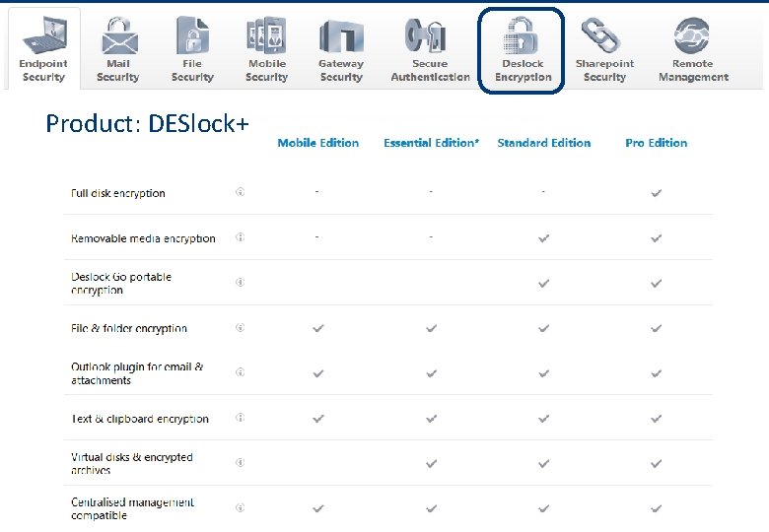
Task: Show info for Full disk encryption
Action: (x=240, y=193)
